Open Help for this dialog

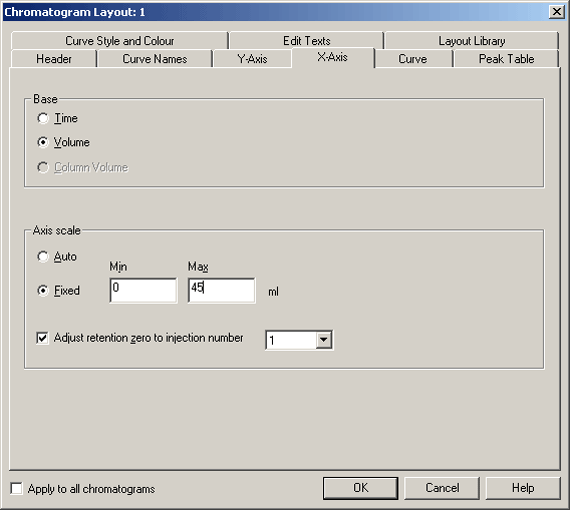(523, 488)
